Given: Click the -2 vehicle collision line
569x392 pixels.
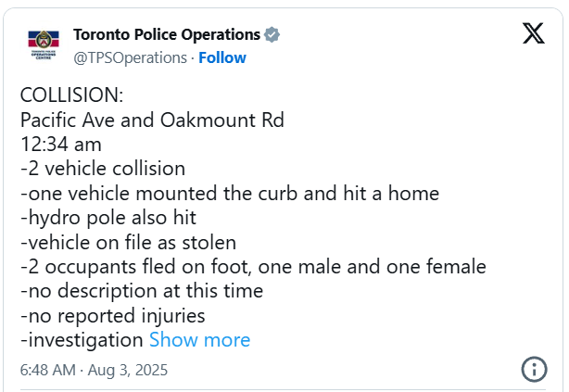Looking at the screenshot, I should (x=103, y=169).
